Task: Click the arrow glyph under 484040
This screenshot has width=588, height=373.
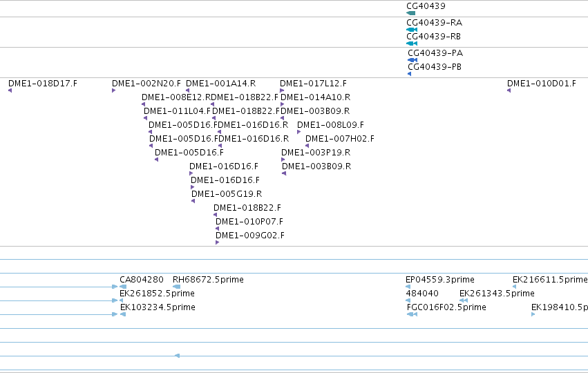Action: (x=408, y=300)
